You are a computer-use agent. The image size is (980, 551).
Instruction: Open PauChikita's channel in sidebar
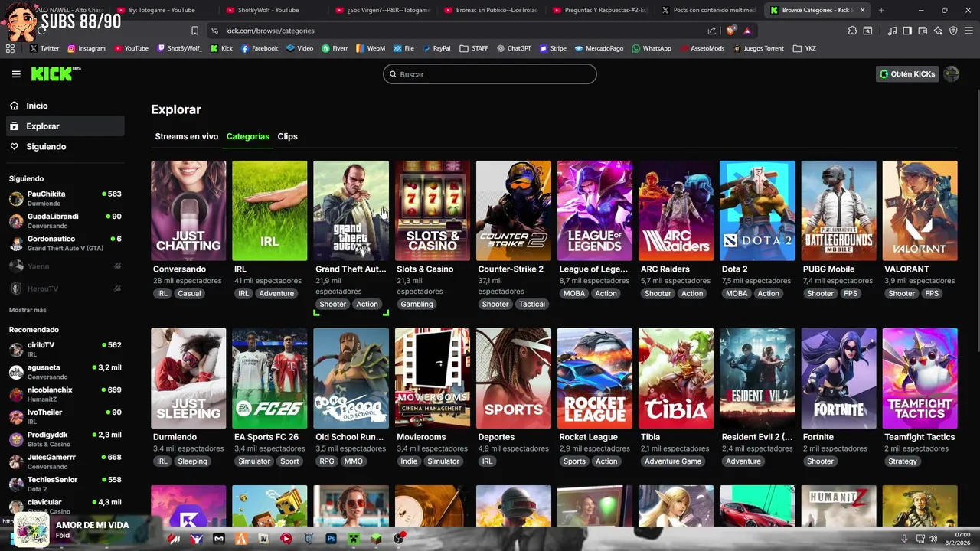tap(65, 198)
